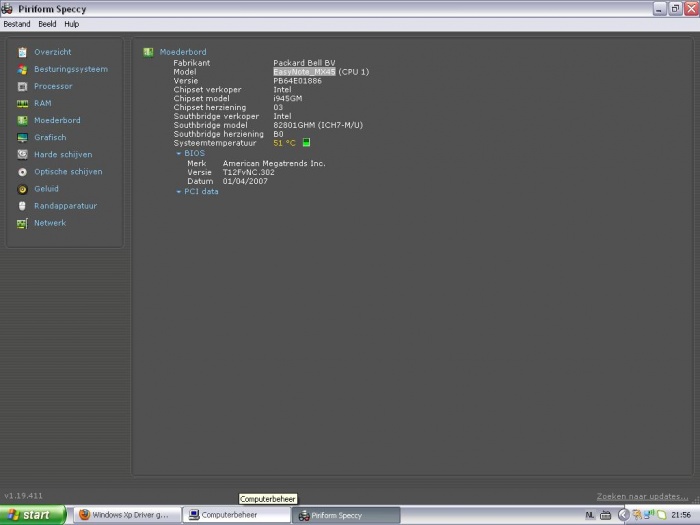
Task: Click the Speccy title bar icon
Action: pos(7,8)
